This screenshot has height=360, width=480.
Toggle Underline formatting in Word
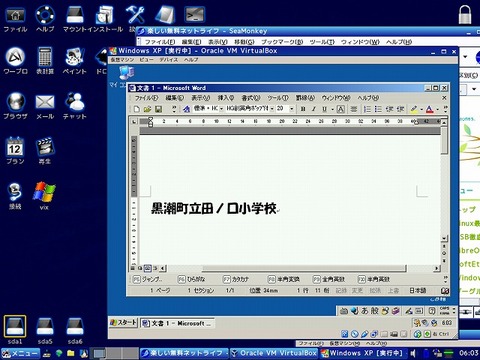pos(324,109)
